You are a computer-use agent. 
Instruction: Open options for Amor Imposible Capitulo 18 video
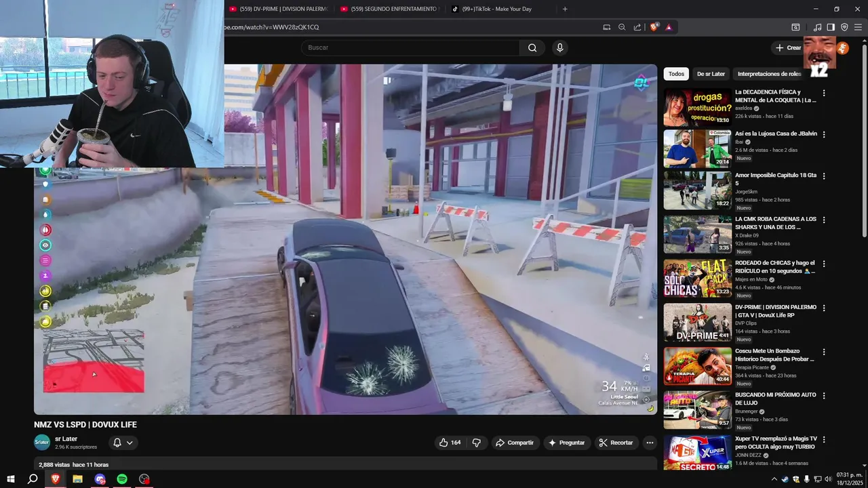(824, 176)
